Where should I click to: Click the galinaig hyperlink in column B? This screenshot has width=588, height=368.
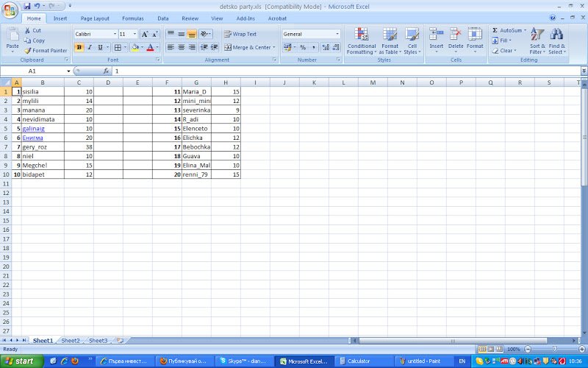(x=34, y=128)
